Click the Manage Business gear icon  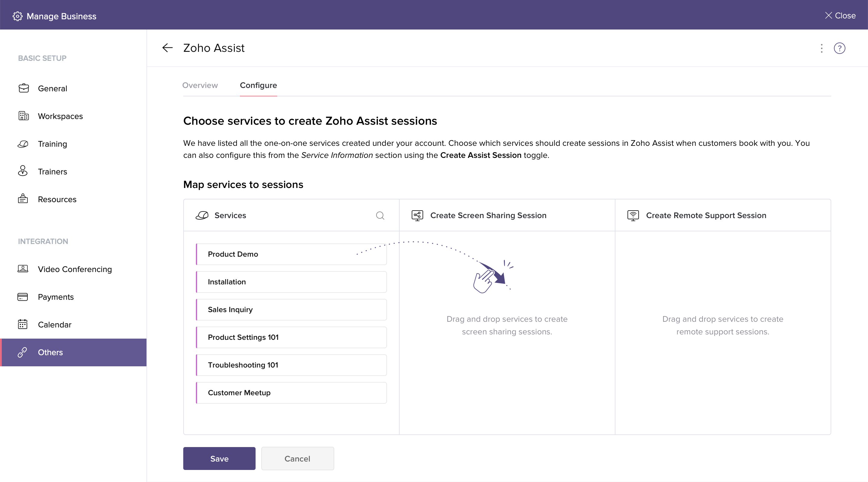coord(17,16)
